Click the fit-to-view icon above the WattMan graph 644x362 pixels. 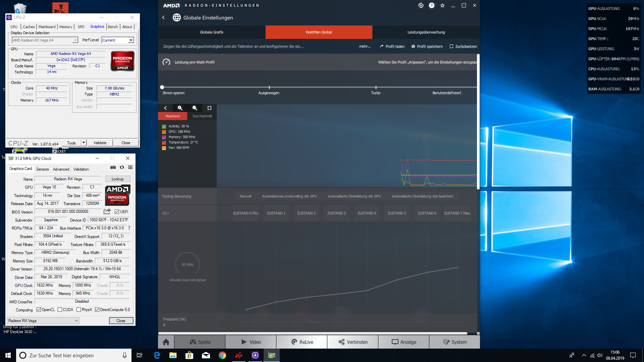click(209, 108)
